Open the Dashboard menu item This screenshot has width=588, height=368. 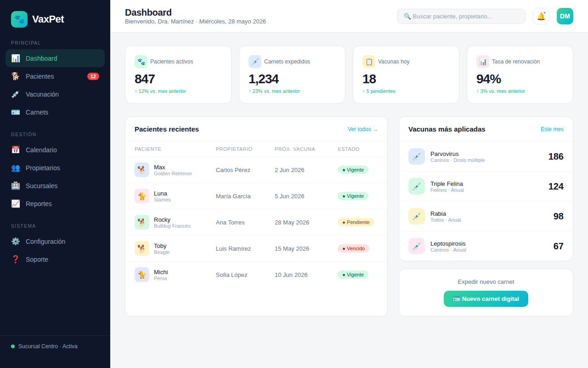point(55,58)
